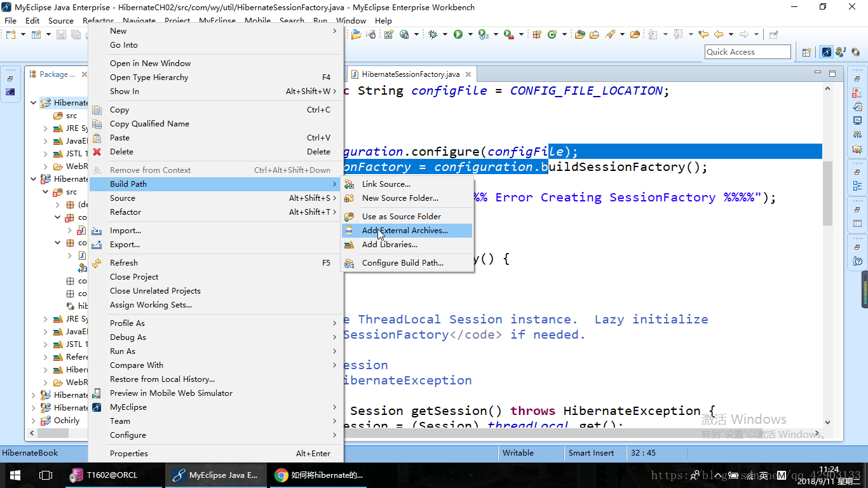
Task: Open the Team submenu in context menu
Action: click(215, 421)
